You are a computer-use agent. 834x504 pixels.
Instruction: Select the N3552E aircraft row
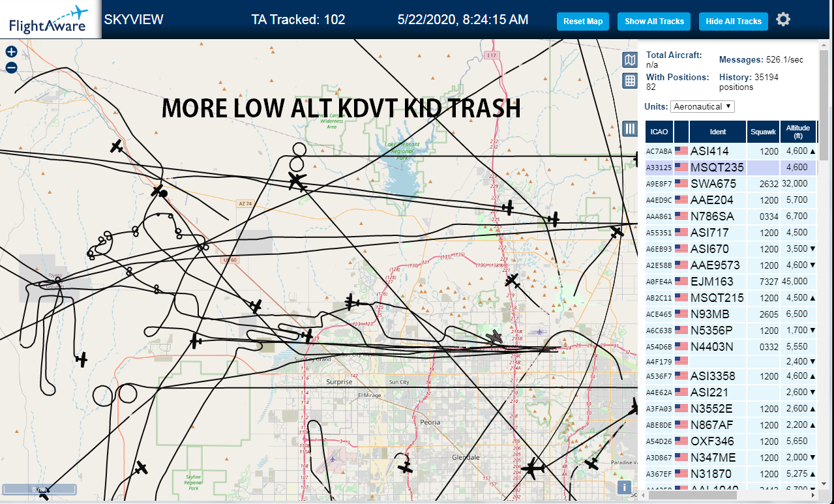731,409
